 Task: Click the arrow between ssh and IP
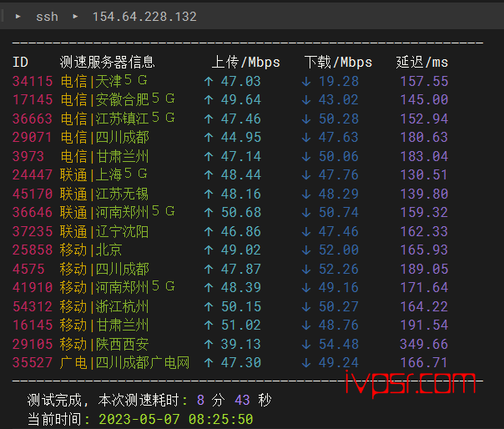click(75, 16)
